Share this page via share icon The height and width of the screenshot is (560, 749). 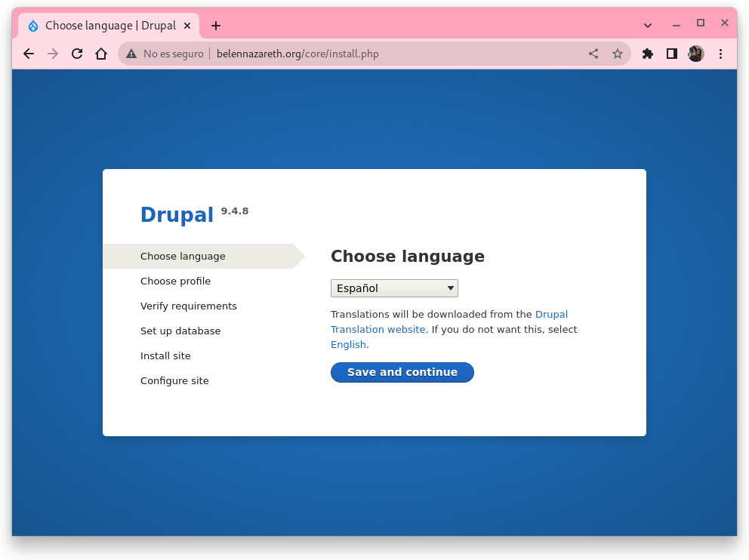(593, 54)
